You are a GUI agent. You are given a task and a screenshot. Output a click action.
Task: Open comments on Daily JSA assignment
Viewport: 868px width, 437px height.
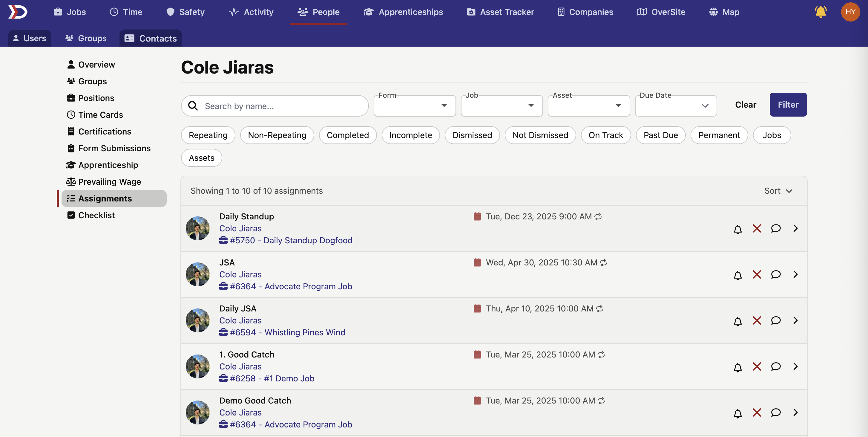point(775,320)
